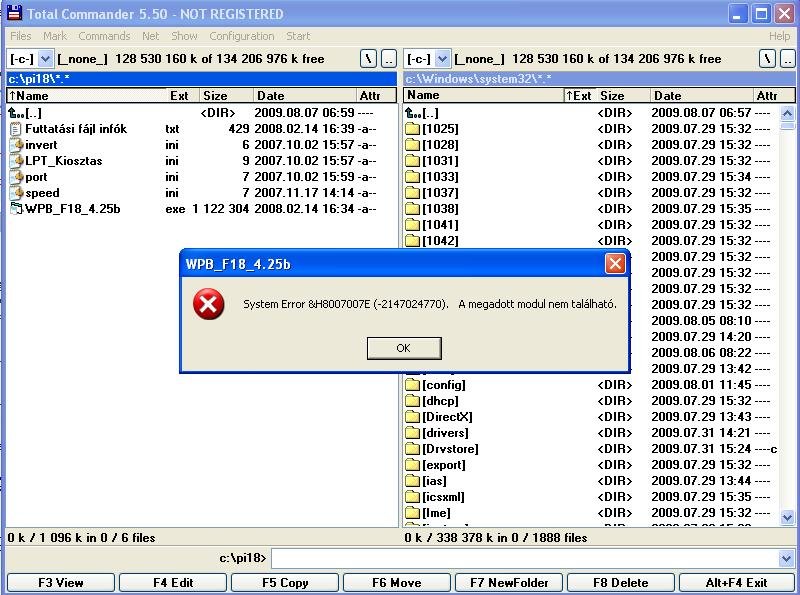Select the [config] folder icon
Screen dimensions: 800x595
(412, 385)
